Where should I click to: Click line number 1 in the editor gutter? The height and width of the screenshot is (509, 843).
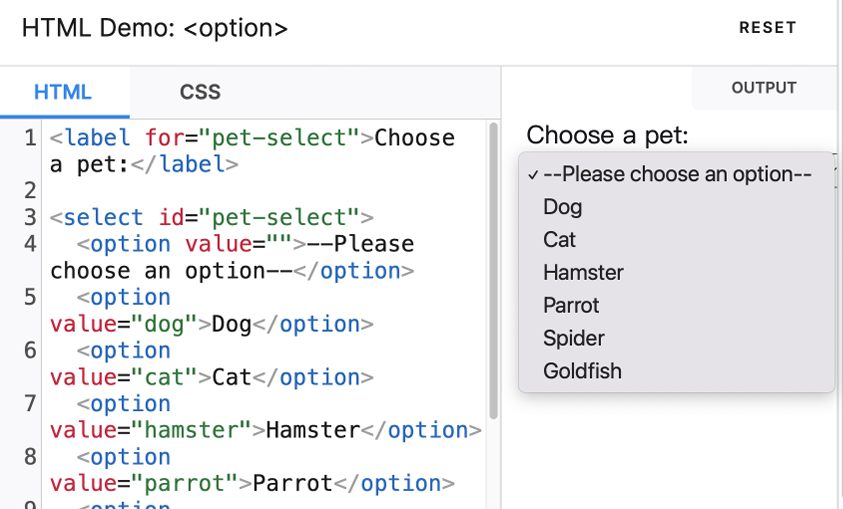(x=30, y=138)
